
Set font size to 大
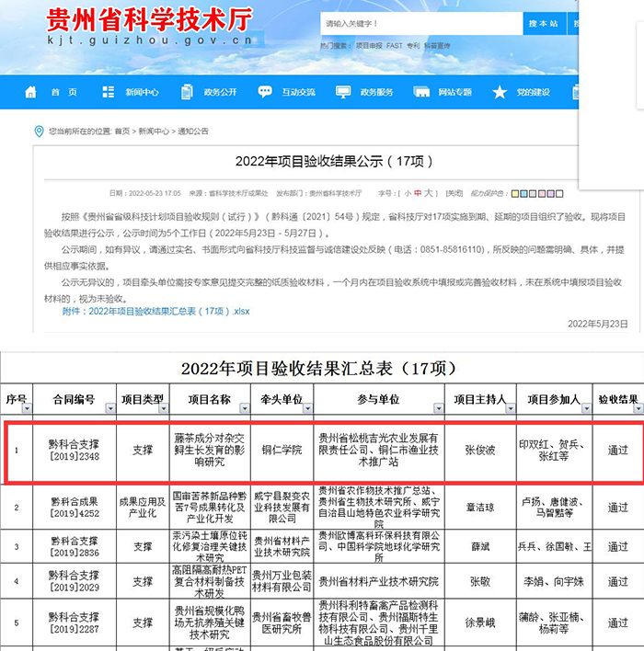coord(429,194)
